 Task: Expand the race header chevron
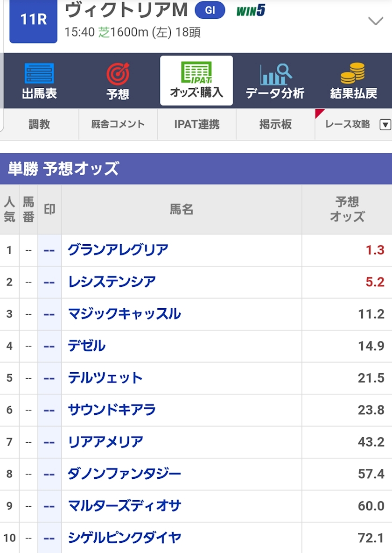point(375,21)
